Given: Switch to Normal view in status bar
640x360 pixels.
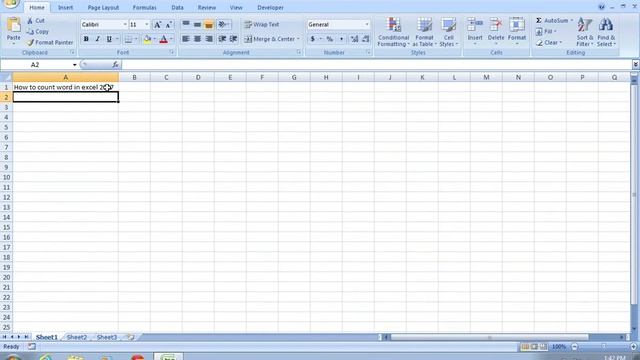Looking at the screenshot, I should point(525,347).
